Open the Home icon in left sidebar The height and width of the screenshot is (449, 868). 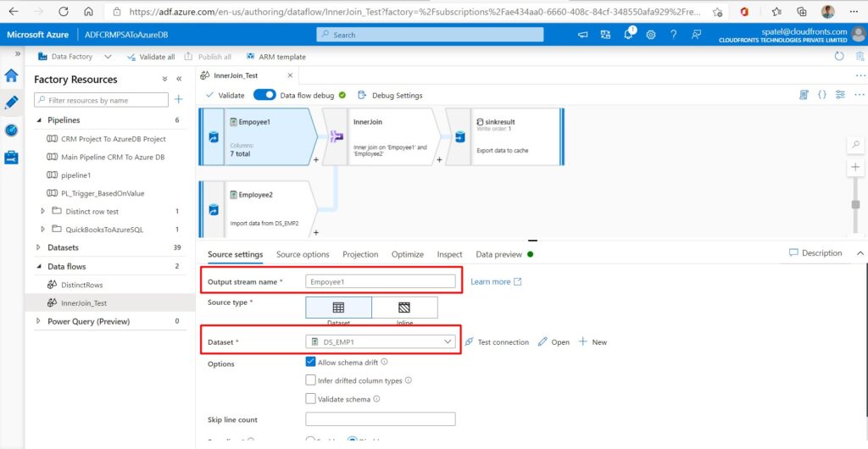coord(11,75)
